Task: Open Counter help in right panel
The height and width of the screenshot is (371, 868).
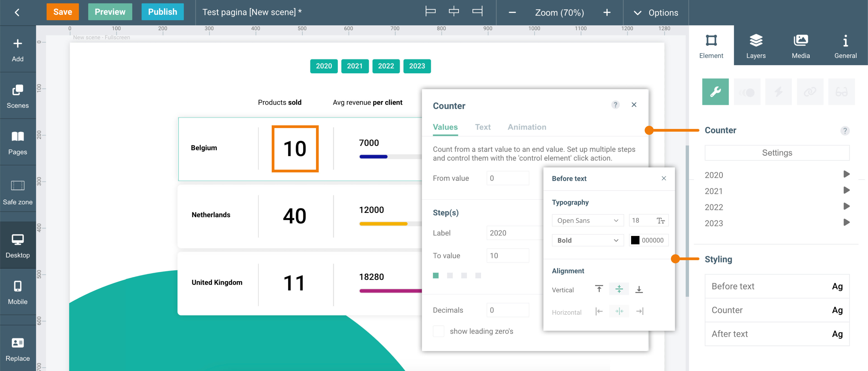Action: pos(844,131)
